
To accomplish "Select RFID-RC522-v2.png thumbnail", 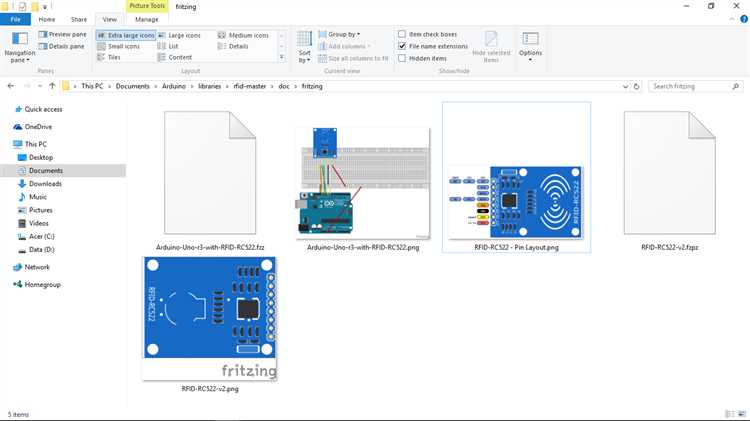I will pos(210,319).
